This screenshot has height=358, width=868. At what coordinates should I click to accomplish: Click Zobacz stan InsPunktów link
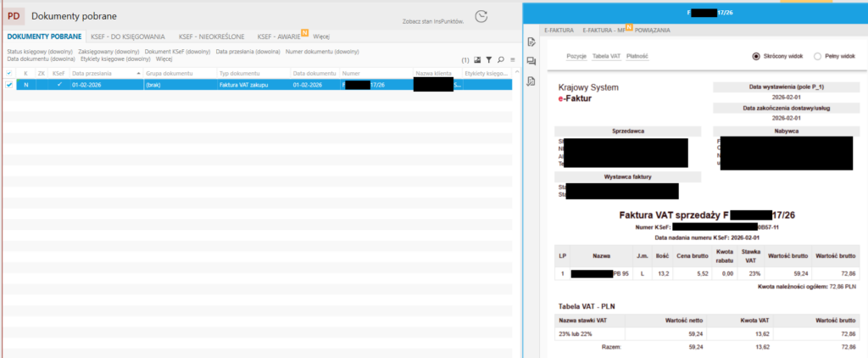[432, 20]
